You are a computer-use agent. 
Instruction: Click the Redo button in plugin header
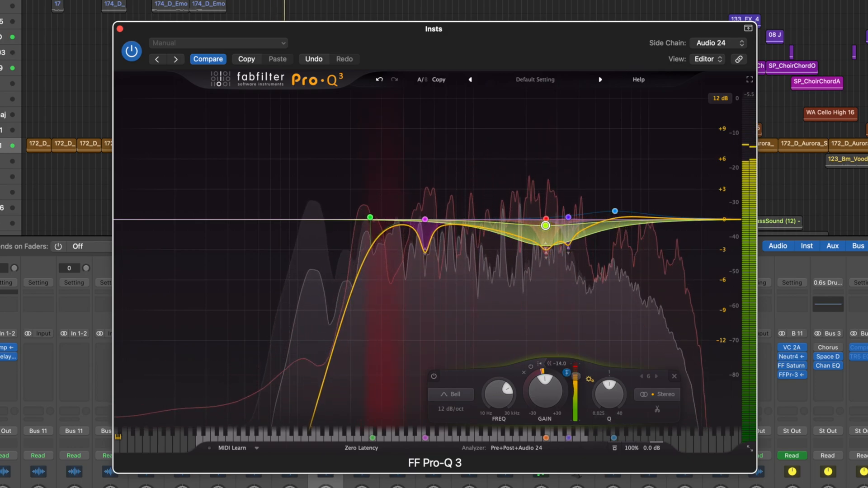[344, 59]
